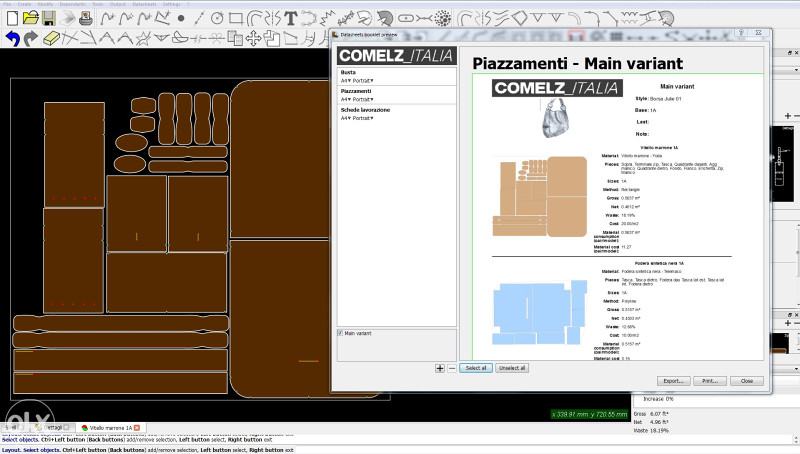Click the Export... button
Viewport: 800px width, 454px height.
pos(673,381)
